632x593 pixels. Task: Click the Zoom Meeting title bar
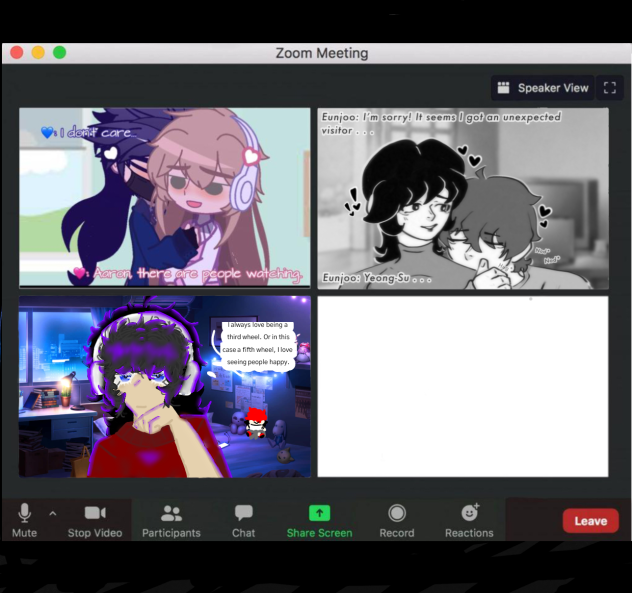tap(321, 53)
